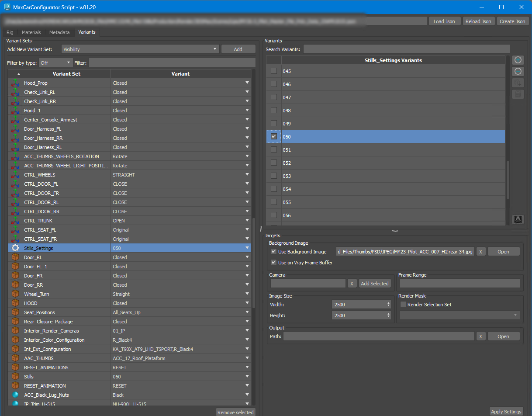This screenshot has height=416, width=532.
Task: Select the Variants tab
Action: (87, 32)
